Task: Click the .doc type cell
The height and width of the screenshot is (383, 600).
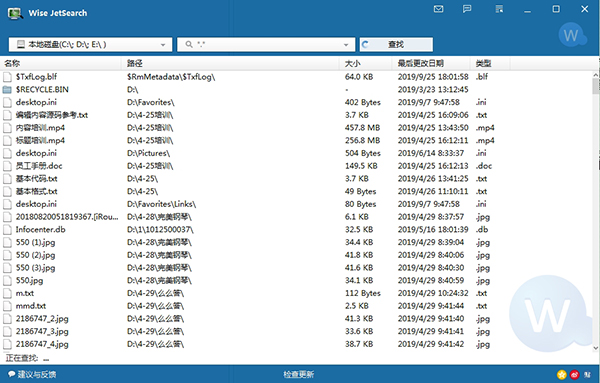Action: (x=484, y=166)
